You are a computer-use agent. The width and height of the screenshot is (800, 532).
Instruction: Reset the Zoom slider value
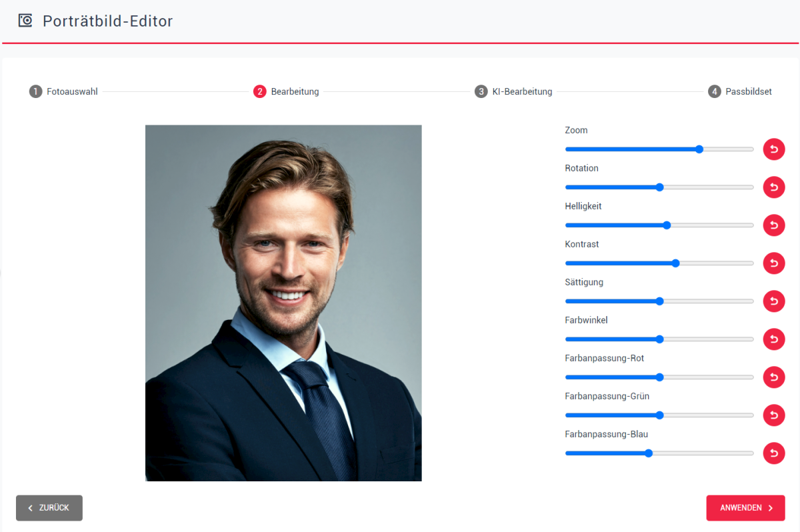click(x=774, y=149)
